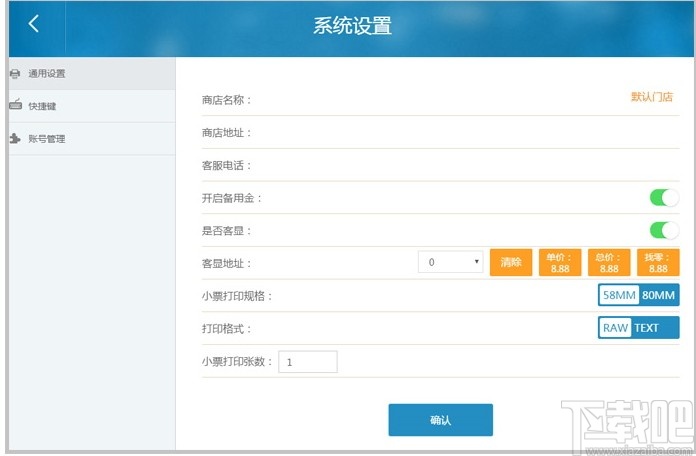This screenshot has width=696, height=456.
Task: Toggle the 开启备用金 switch
Action: [663, 198]
